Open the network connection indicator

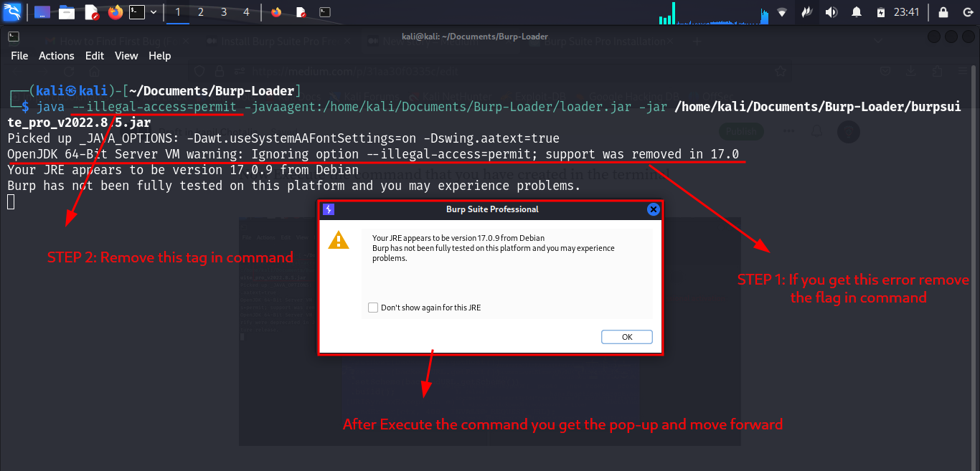coord(782,12)
